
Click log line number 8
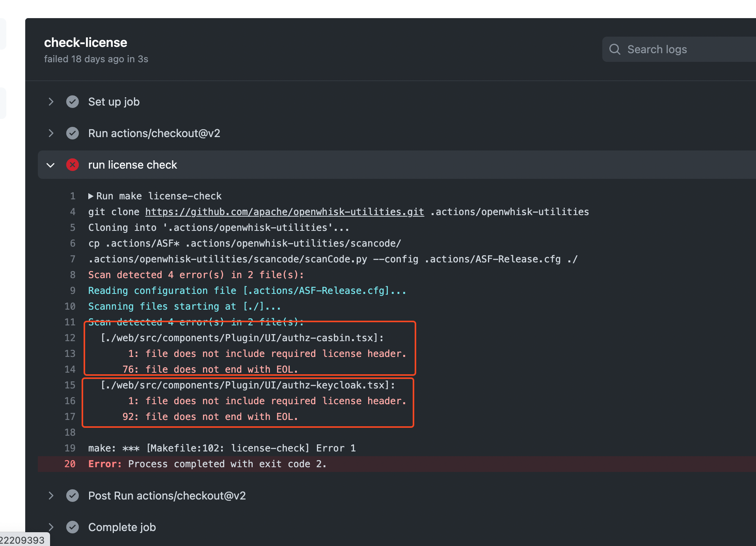73,275
